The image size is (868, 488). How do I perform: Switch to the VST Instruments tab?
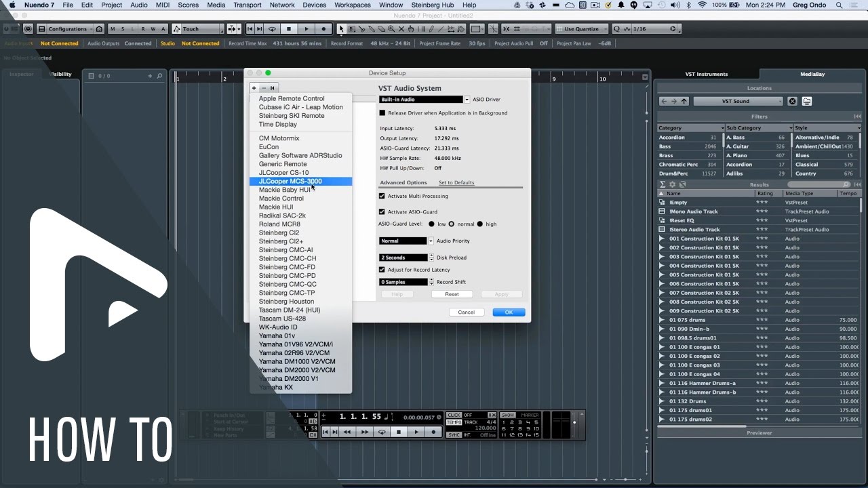coord(706,74)
